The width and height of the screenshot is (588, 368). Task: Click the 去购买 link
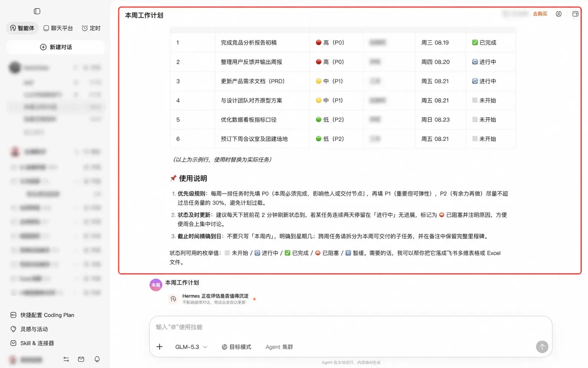[540, 14]
